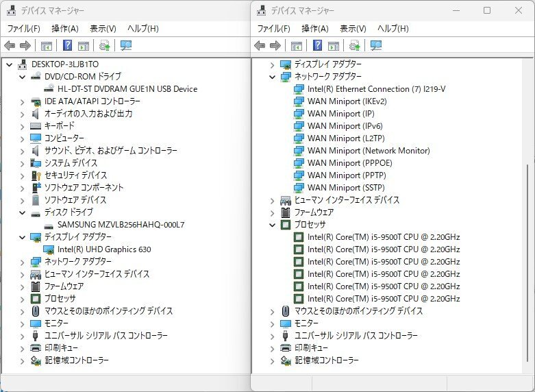Click Back arrow in right window toolbar
The width and height of the screenshot is (535, 392).
coord(260,45)
